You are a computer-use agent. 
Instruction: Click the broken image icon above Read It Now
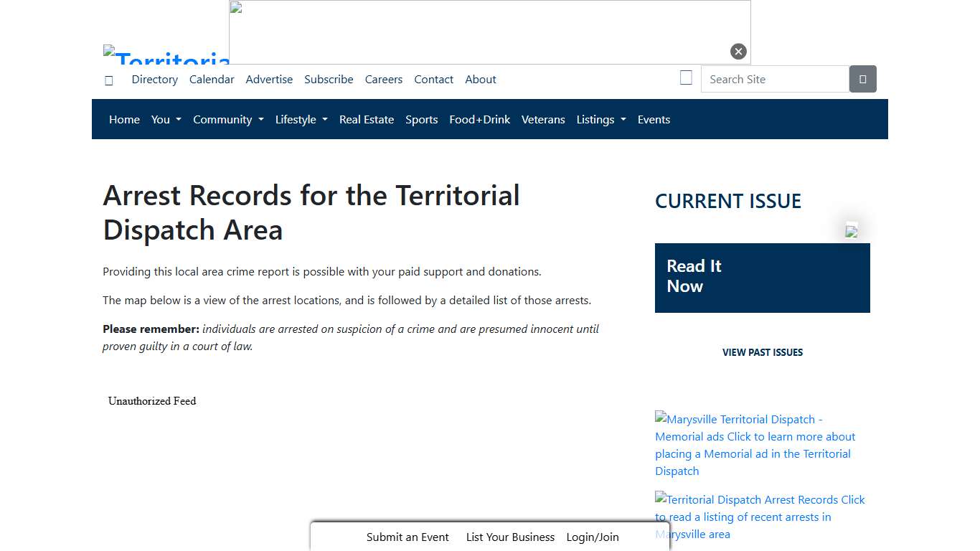point(851,231)
